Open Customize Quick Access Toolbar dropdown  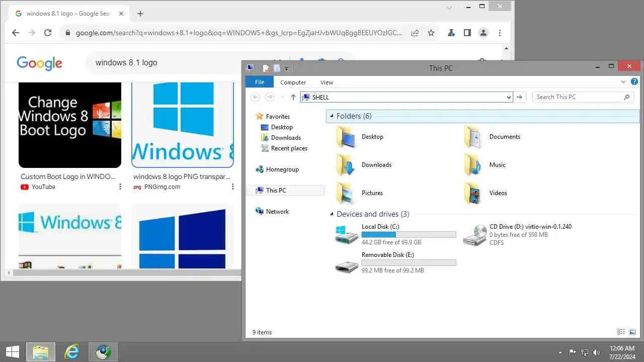click(x=286, y=68)
